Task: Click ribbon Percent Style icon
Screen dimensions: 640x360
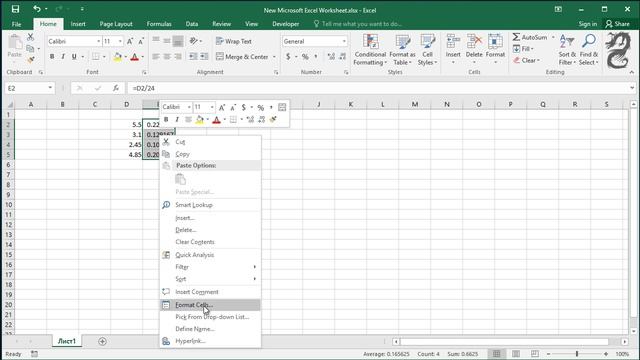Action: pos(305,57)
